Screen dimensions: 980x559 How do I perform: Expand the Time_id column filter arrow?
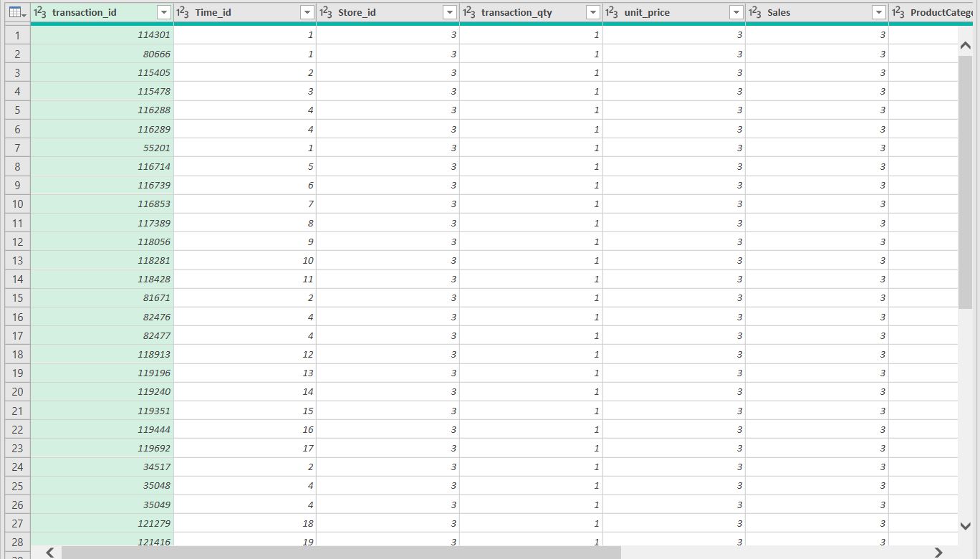(307, 13)
